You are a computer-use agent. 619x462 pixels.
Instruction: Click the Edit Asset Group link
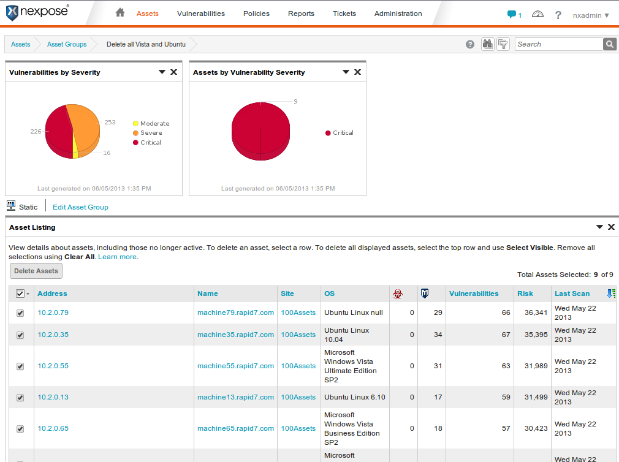click(x=80, y=207)
